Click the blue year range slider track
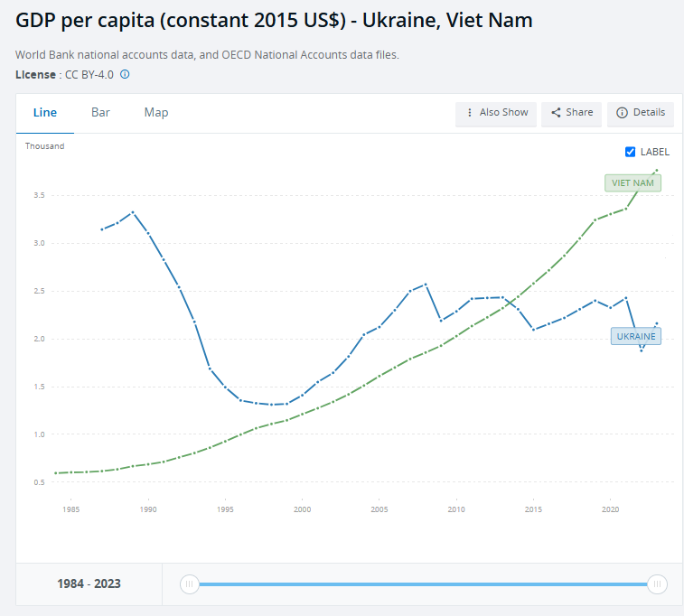Viewport: 684px width, 616px height. [x=423, y=584]
